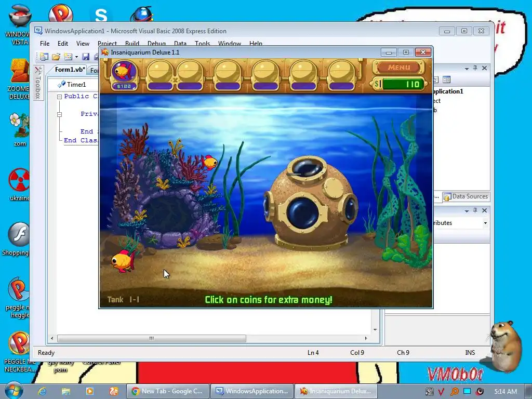This screenshot has width=532, height=399.
Task: Launch Internet Explorer from the taskbar
Action: 42,391
